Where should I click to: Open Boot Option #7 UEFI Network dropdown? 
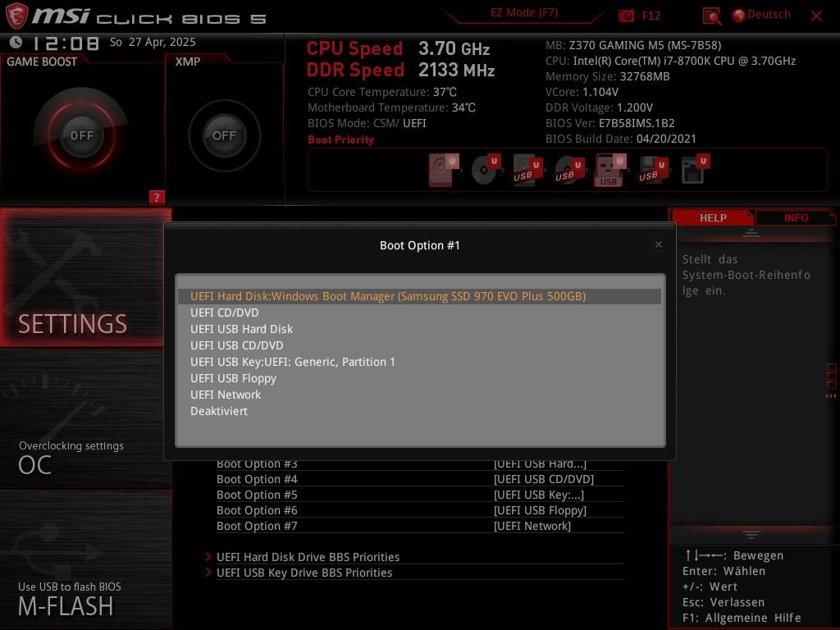pyautogui.click(x=419, y=526)
